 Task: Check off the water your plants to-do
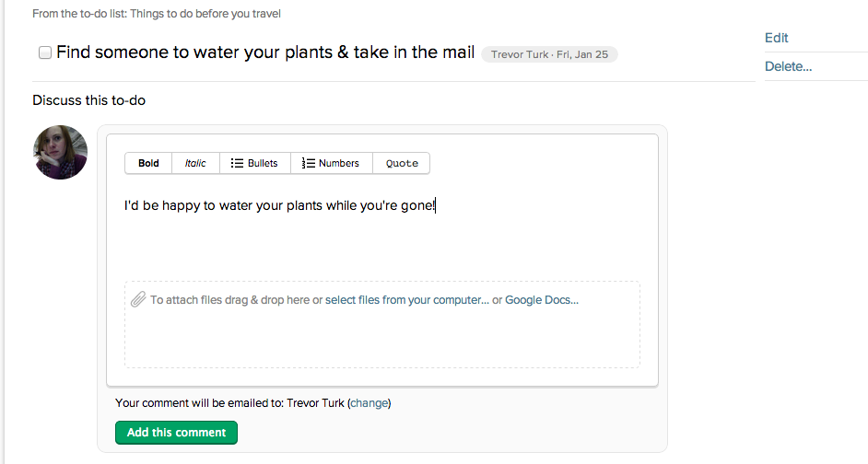point(44,53)
